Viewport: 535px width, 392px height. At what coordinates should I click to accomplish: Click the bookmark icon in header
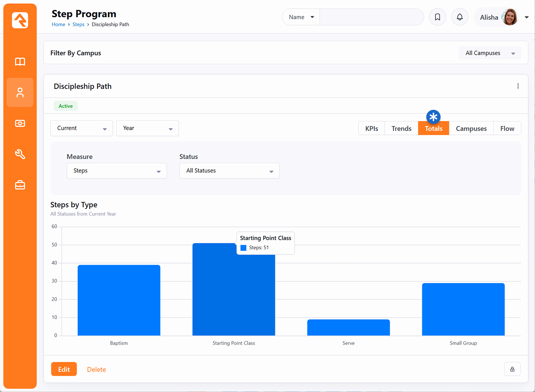438,17
